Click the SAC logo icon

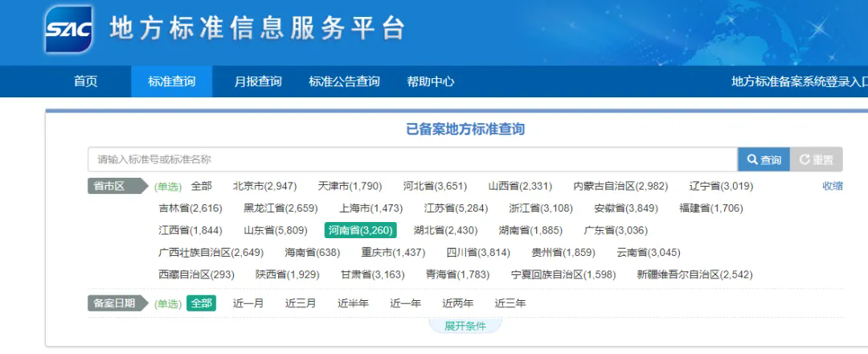(x=69, y=30)
